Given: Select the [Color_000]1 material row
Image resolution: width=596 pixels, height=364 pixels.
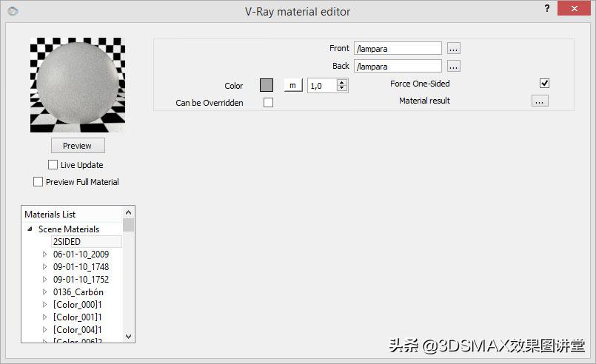Looking at the screenshot, I should 78,304.
